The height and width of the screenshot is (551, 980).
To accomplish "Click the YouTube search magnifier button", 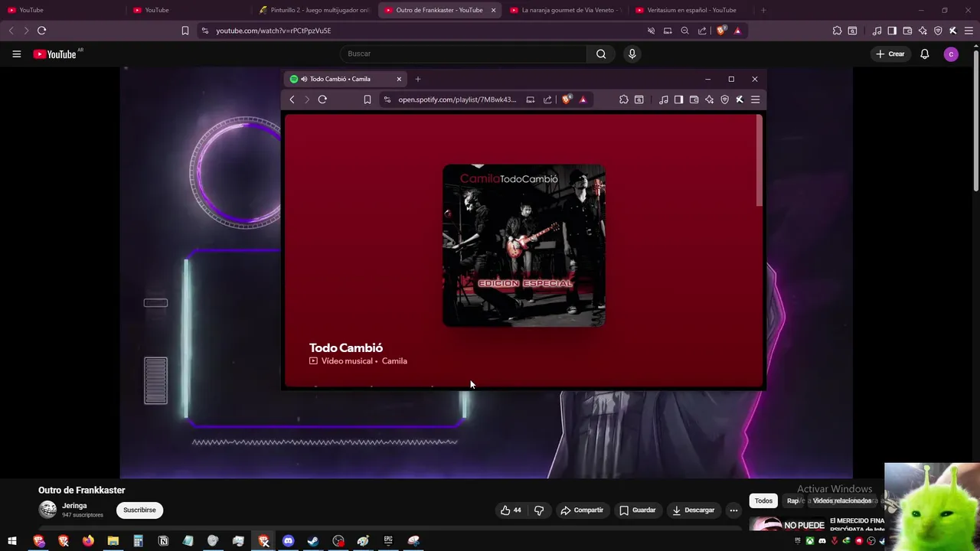I will [601, 54].
